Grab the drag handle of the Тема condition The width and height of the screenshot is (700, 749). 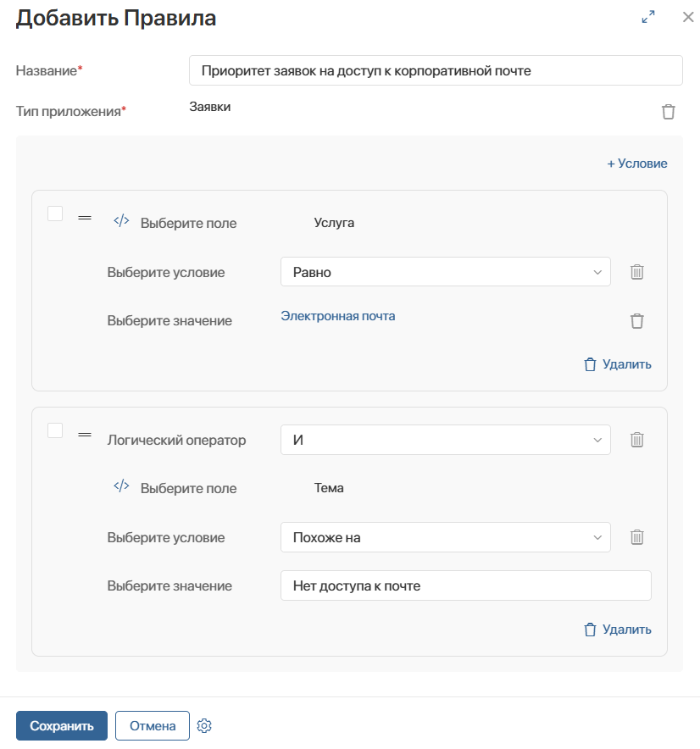[85, 435]
